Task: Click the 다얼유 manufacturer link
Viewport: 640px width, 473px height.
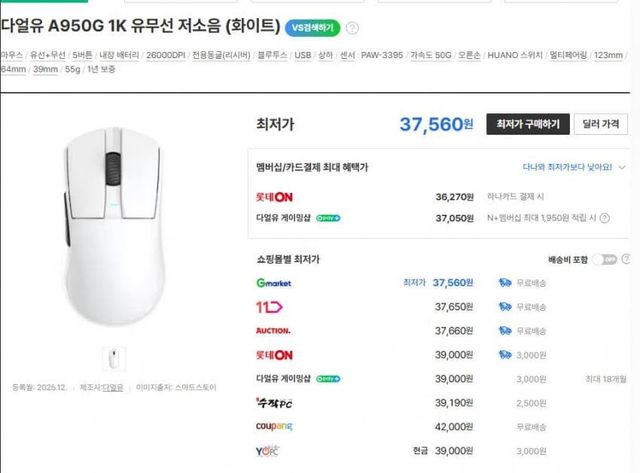Action: [117, 387]
